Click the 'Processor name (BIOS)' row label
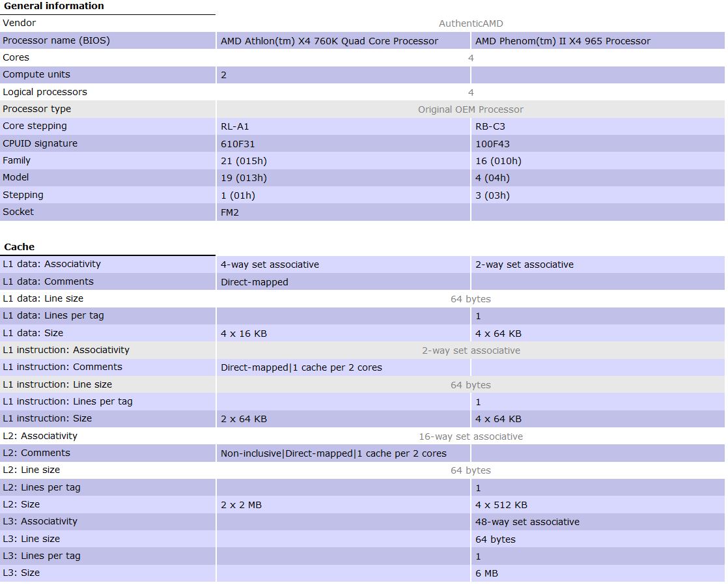Screen dimensions: 728x585 [56, 40]
